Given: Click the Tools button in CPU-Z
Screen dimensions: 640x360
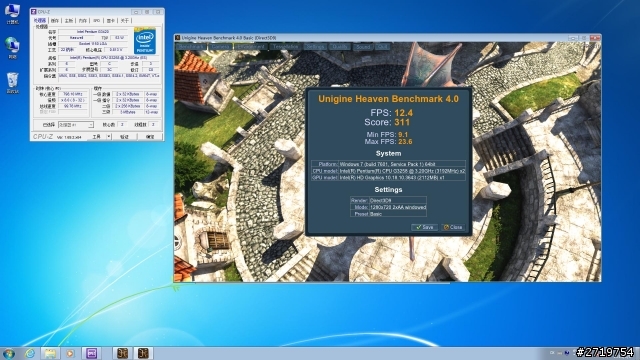Looking at the screenshot, I should (x=96, y=137).
